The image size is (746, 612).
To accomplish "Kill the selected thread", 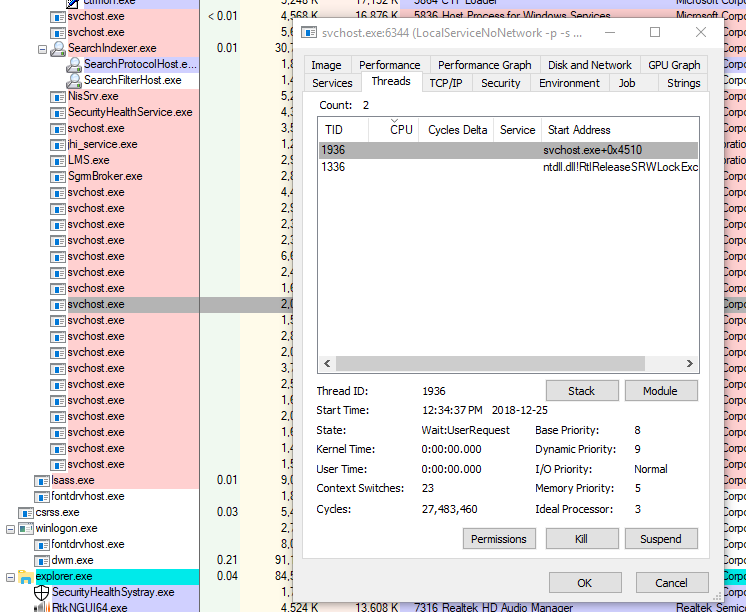I will (582, 539).
